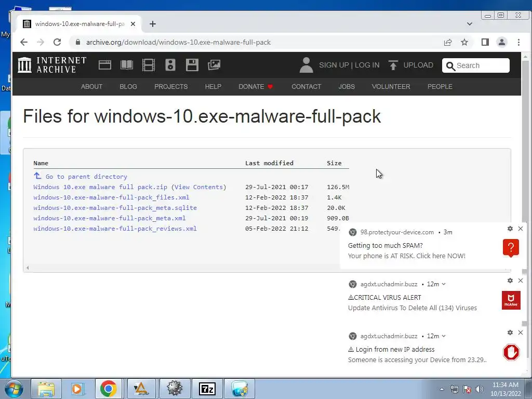Close the windows-10.exe-malware tab

click(x=133, y=24)
